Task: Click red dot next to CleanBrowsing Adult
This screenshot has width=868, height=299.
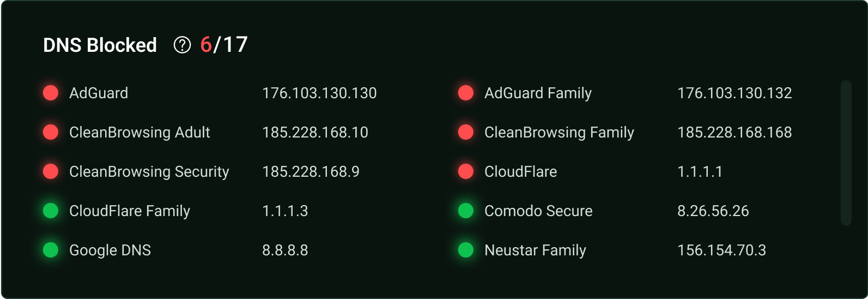Action: 51,132
